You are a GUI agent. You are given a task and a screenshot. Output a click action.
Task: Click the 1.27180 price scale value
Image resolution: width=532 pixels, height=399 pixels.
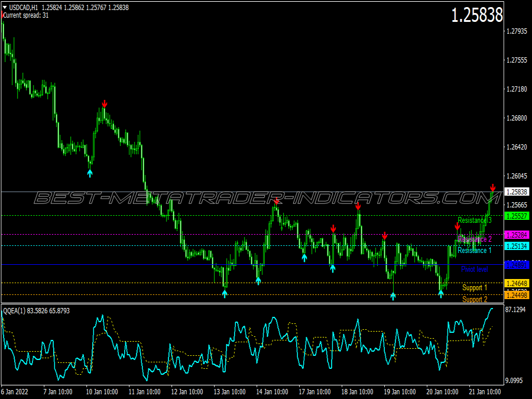coord(517,89)
